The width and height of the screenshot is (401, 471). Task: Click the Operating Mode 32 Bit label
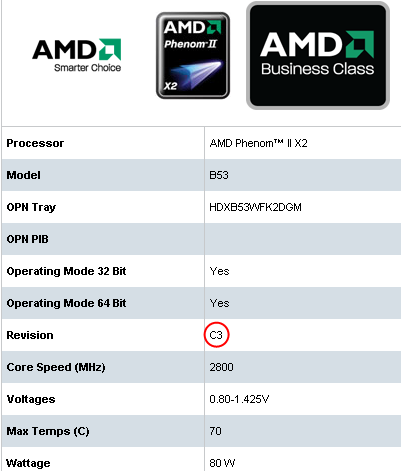[66, 271]
